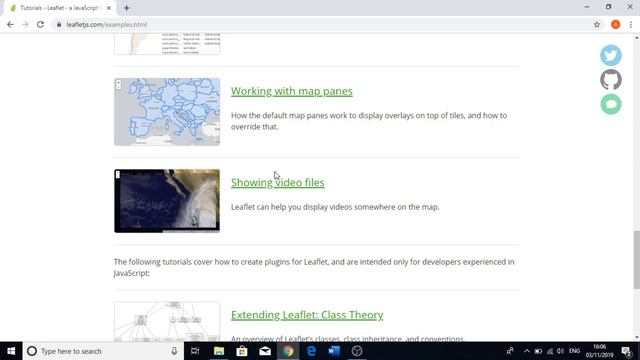The image size is (640, 360).
Task: Open the Action Center notifications
Action: [627, 351]
